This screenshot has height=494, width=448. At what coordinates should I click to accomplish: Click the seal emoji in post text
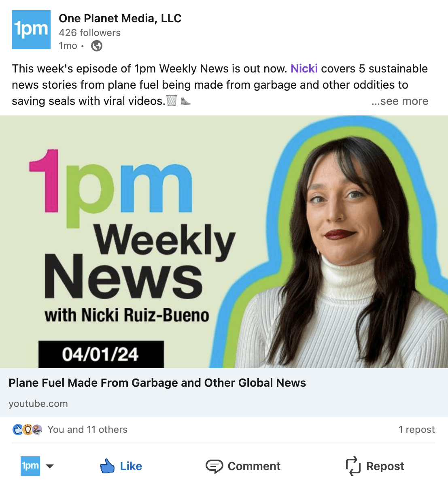[x=185, y=100]
